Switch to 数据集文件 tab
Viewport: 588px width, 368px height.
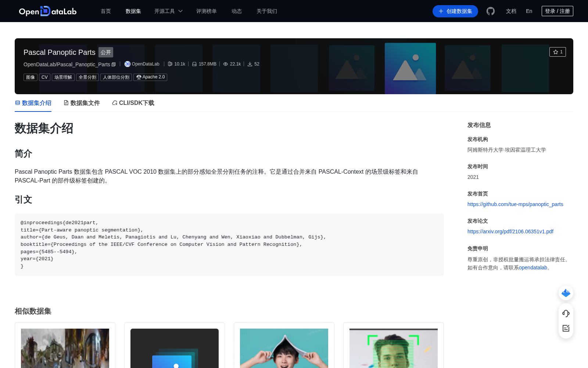(82, 103)
